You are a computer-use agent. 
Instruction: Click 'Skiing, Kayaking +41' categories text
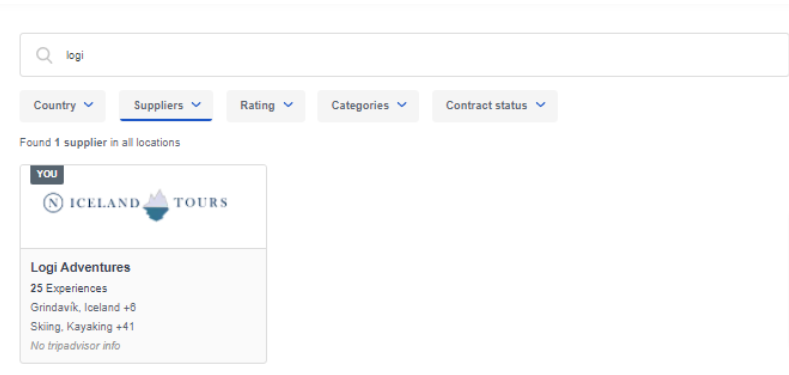click(83, 327)
